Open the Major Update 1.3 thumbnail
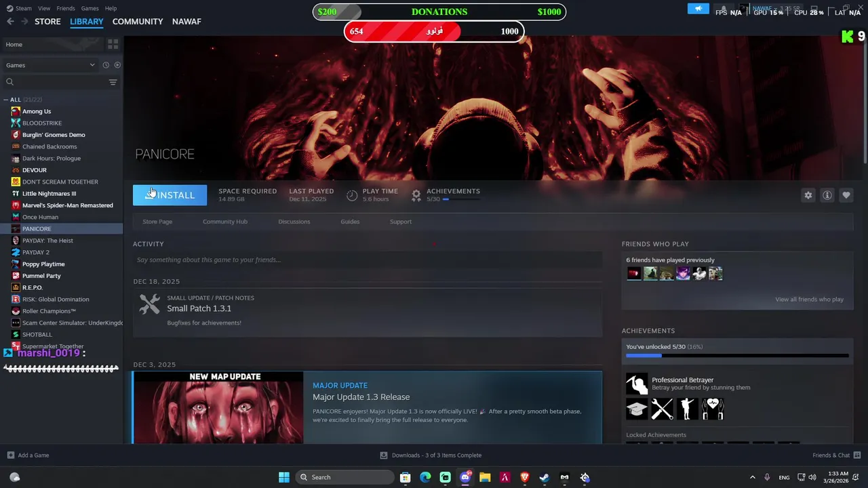 [x=218, y=407]
